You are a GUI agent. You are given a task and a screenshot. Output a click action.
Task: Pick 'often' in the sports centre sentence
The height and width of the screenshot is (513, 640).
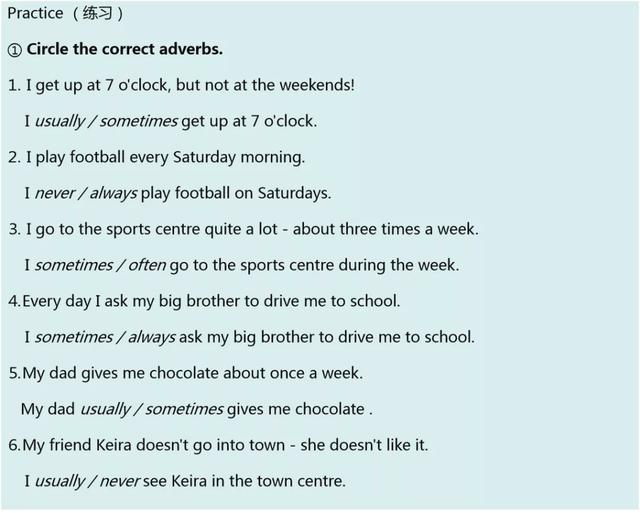(x=147, y=265)
